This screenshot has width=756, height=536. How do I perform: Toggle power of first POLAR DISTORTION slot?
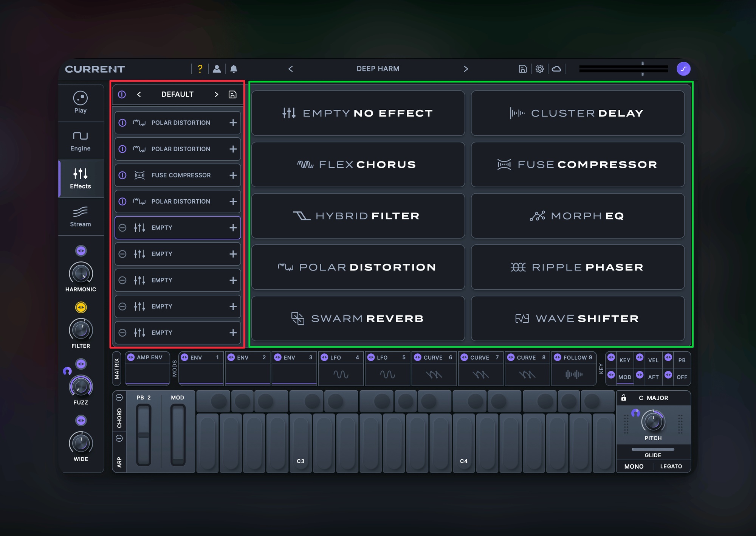pos(122,123)
